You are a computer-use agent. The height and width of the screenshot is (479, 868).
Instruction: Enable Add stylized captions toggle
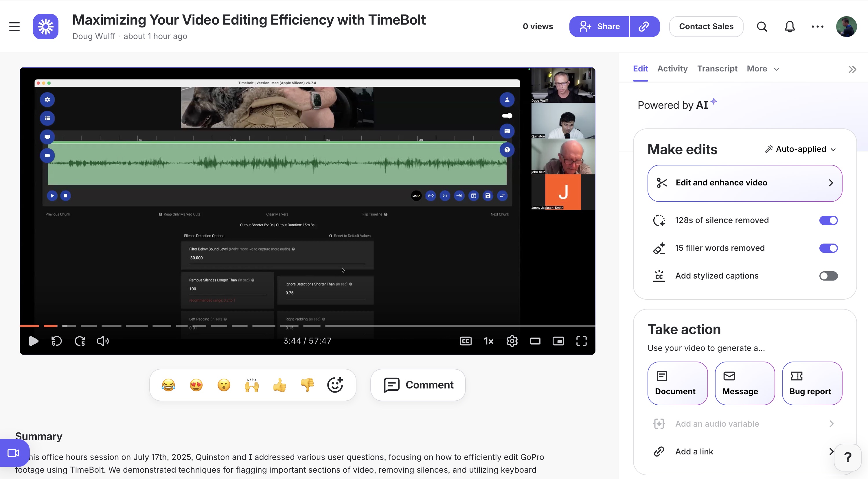pyautogui.click(x=828, y=276)
